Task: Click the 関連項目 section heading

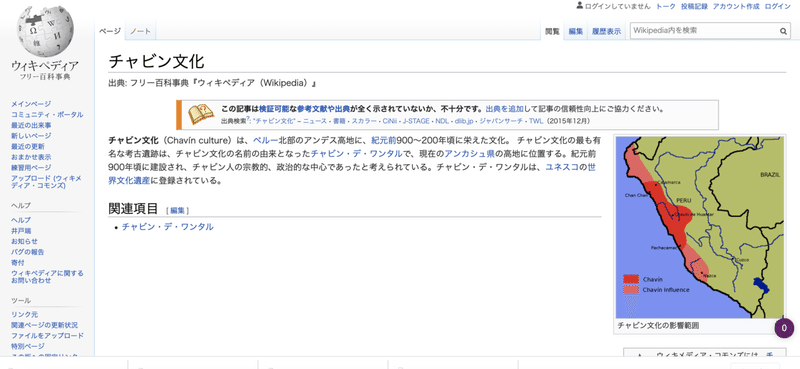Action: click(134, 208)
